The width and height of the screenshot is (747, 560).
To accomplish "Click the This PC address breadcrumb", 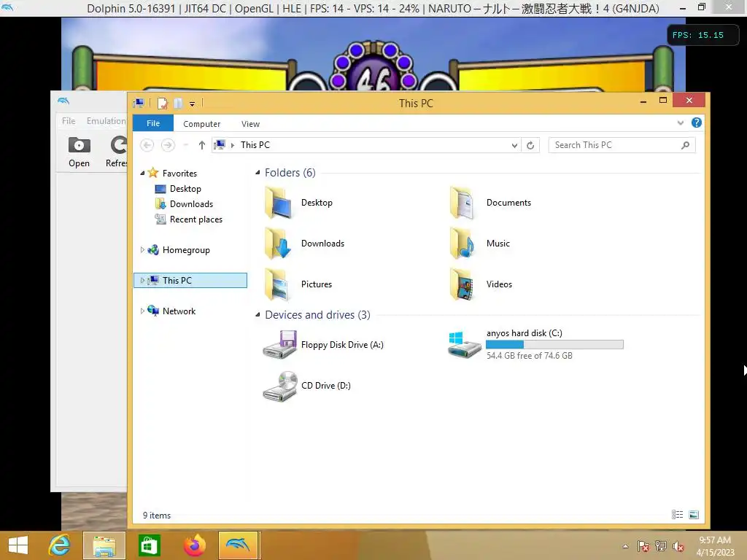I will pos(255,145).
